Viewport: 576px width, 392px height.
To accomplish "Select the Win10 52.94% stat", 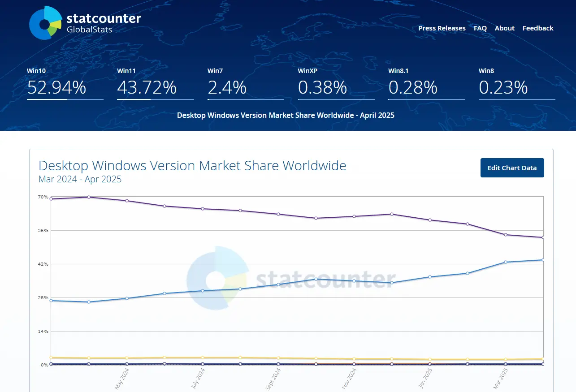I will pyautogui.click(x=65, y=83).
